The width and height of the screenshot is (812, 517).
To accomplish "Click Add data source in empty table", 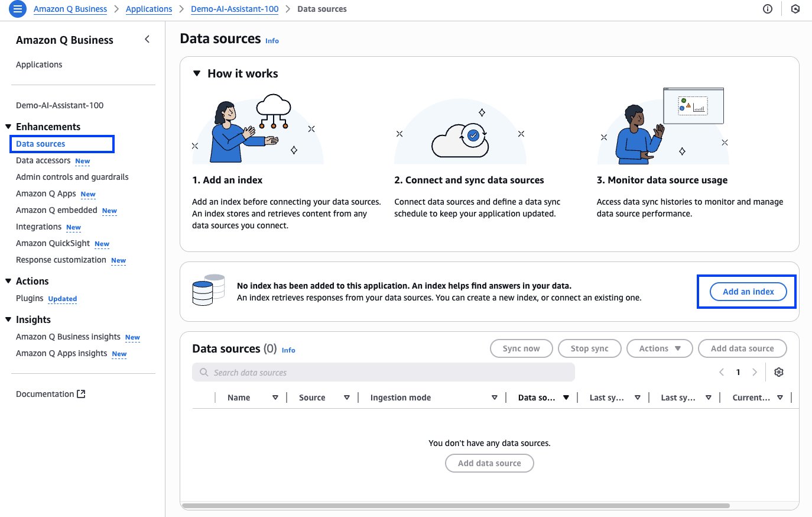I will (x=489, y=463).
